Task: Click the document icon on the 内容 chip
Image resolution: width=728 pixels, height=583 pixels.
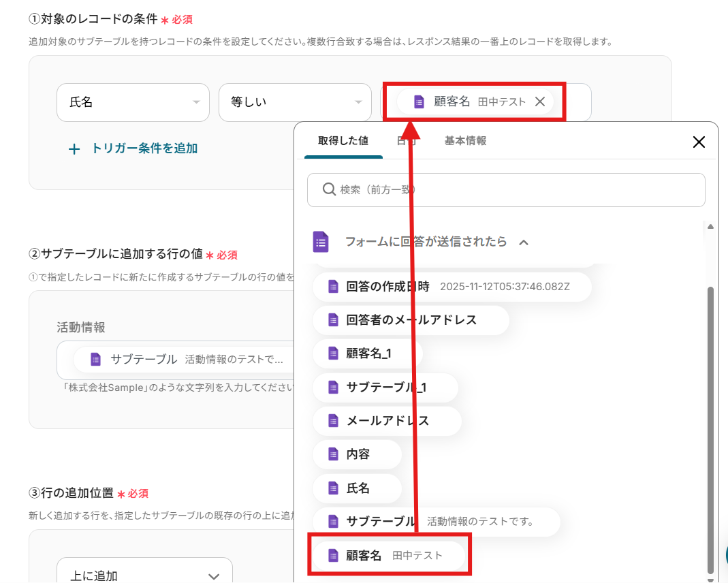Action: [x=333, y=454]
